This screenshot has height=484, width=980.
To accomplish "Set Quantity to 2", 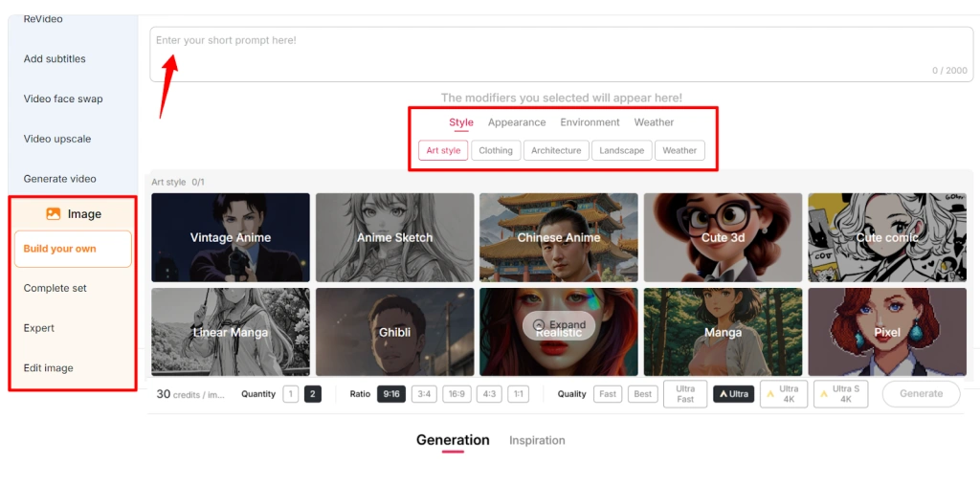I will [313, 394].
